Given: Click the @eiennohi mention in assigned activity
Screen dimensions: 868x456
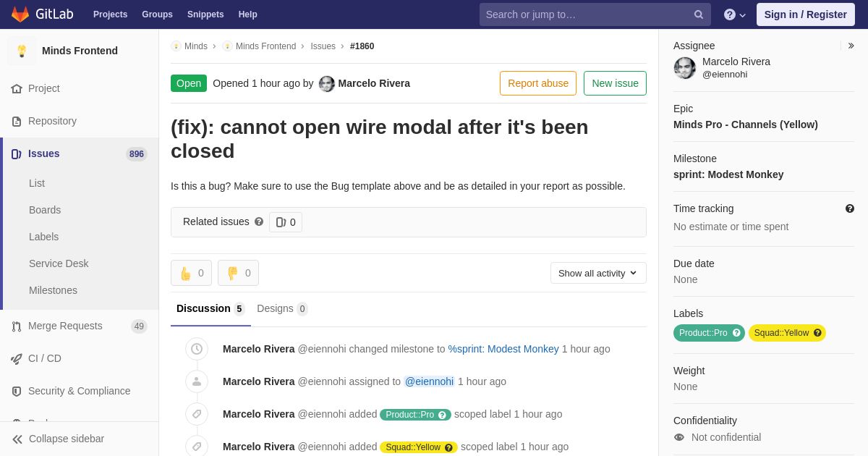Looking at the screenshot, I should coord(429,381).
